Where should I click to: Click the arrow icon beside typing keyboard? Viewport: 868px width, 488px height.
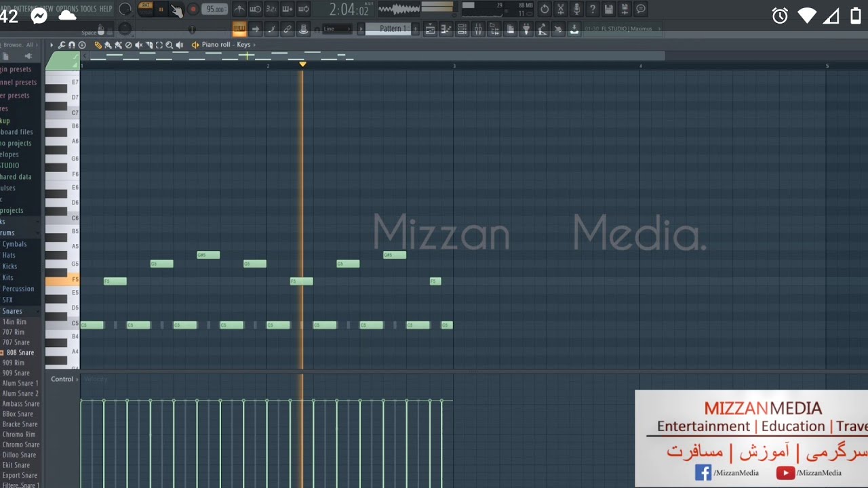[x=256, y=28]
